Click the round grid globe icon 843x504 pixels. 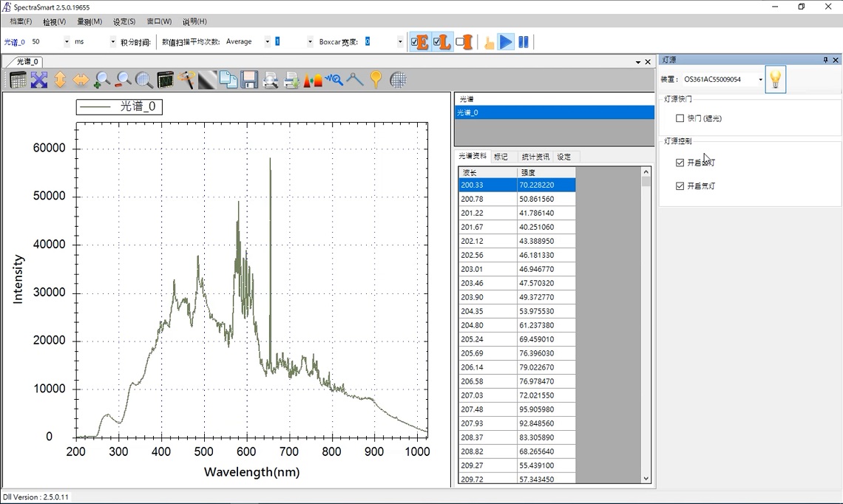(x=398, y=80)
